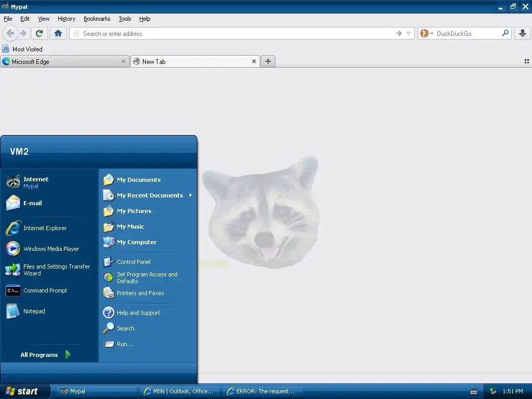Open the address bar history dropdown arrow
Viewport: 532px width, 399px height.
[x=408, y=33]
